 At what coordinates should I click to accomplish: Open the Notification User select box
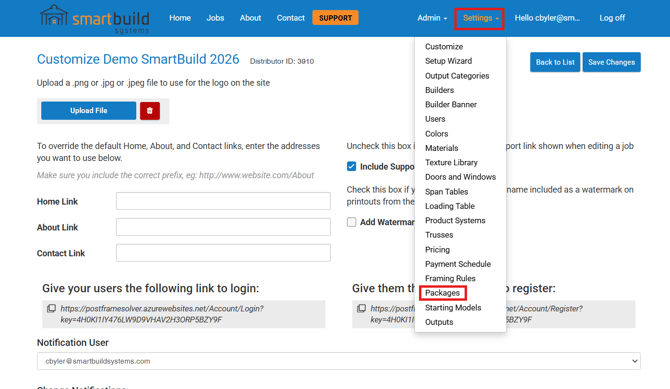338,361
